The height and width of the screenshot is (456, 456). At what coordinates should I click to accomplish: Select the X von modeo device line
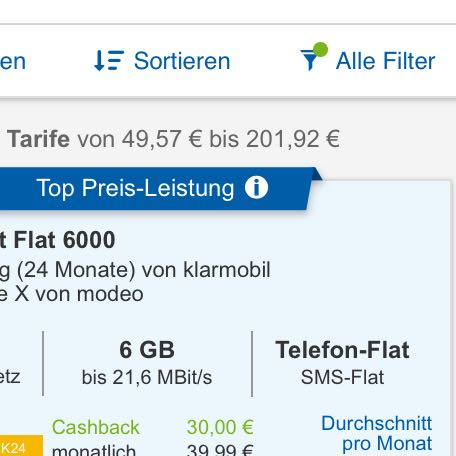(x=72, y=294)
